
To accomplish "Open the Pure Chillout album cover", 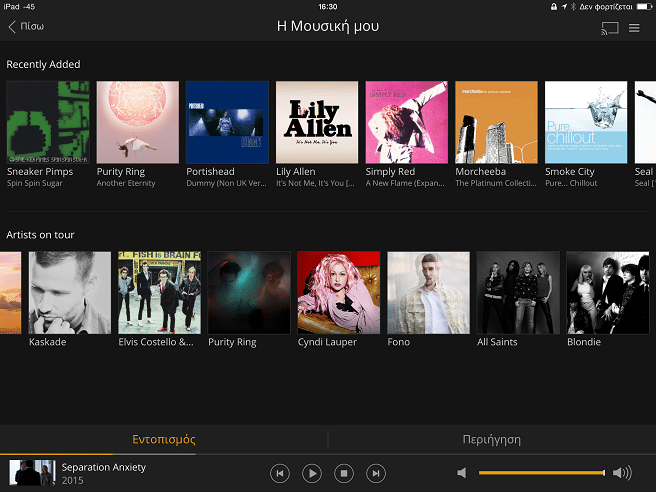I will 586,122.
